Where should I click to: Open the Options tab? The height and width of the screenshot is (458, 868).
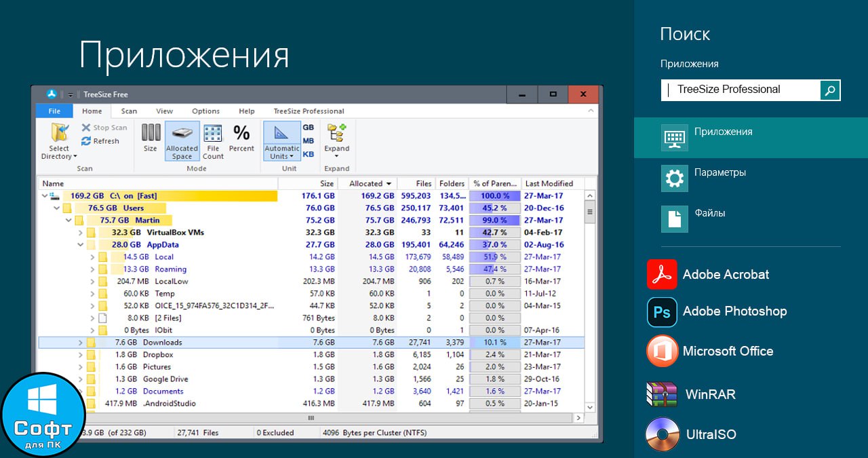[x=205, y=111]
